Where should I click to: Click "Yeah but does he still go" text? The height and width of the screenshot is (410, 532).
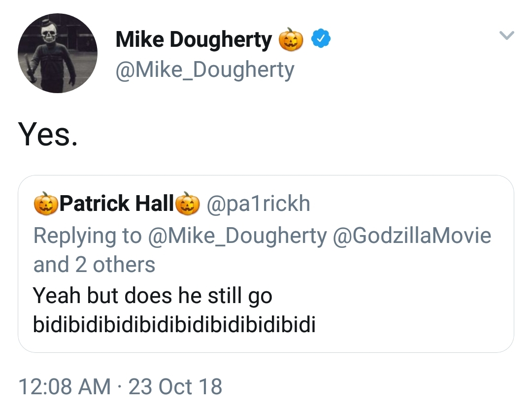153,296
